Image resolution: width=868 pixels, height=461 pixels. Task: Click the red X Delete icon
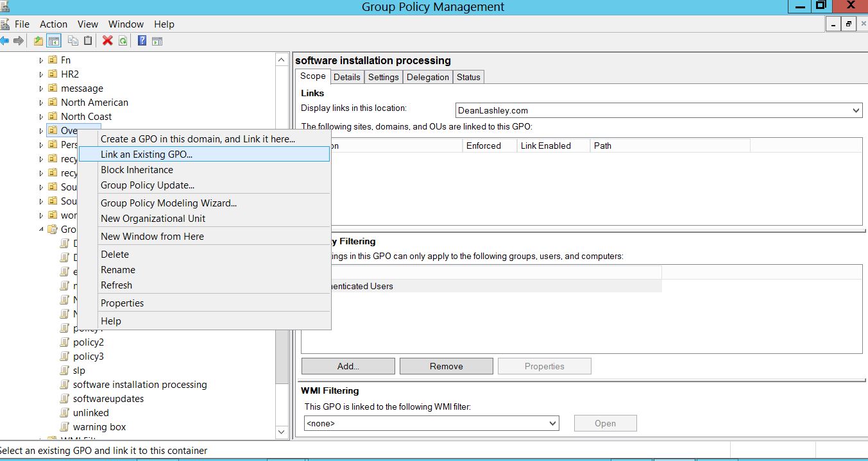tap(107, 41)
